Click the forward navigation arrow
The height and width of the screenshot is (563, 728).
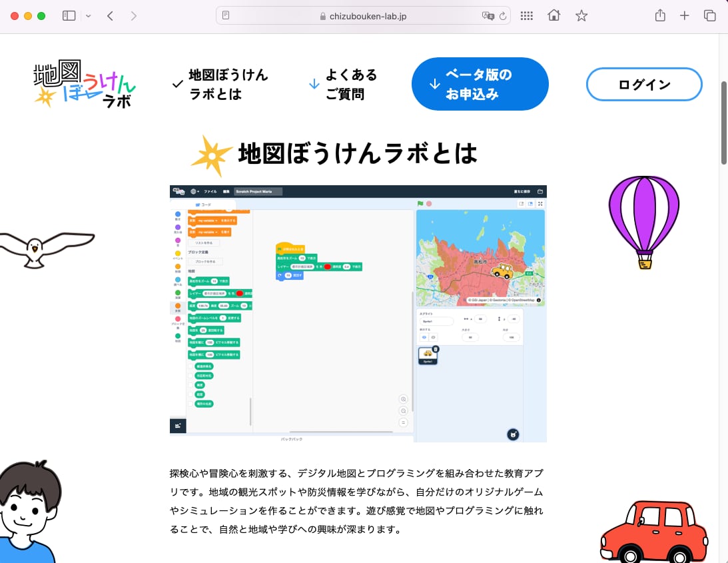134,16
